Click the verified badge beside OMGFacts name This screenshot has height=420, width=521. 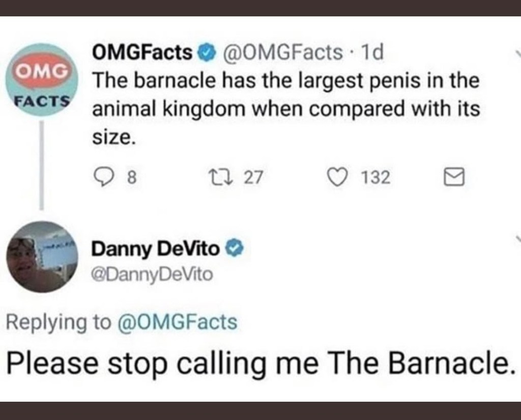(x=205, y=52)
